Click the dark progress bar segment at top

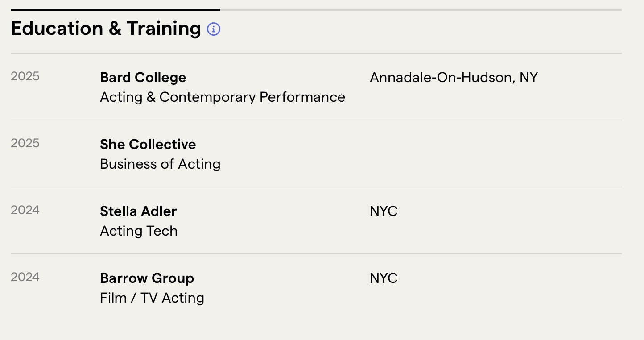[x=115, y=9]
